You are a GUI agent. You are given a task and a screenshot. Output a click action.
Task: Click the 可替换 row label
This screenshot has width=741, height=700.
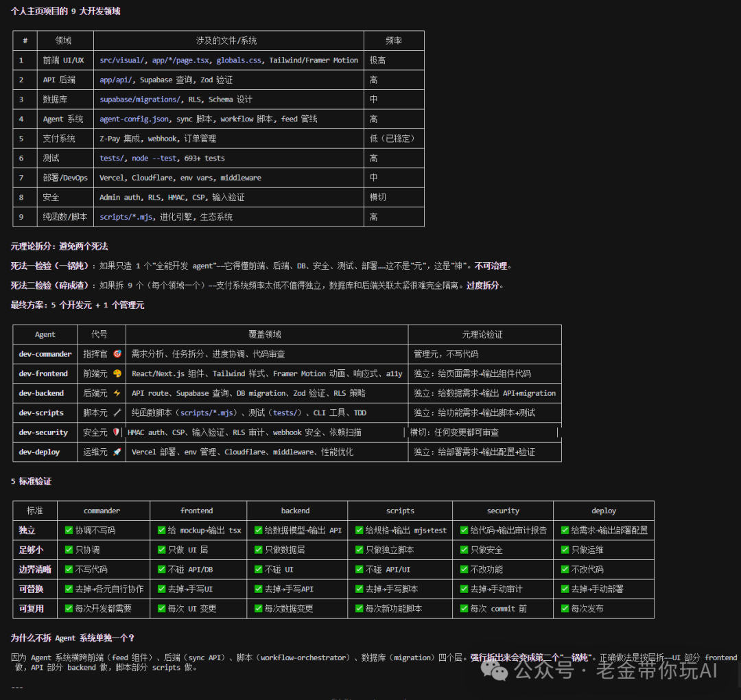point(31,589)
